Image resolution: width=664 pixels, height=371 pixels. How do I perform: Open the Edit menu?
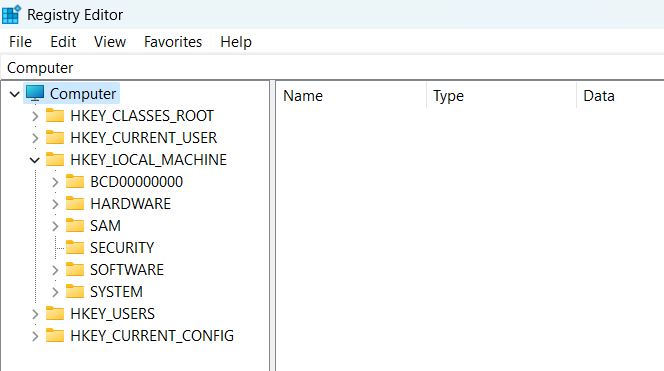[x=63, y=42]
